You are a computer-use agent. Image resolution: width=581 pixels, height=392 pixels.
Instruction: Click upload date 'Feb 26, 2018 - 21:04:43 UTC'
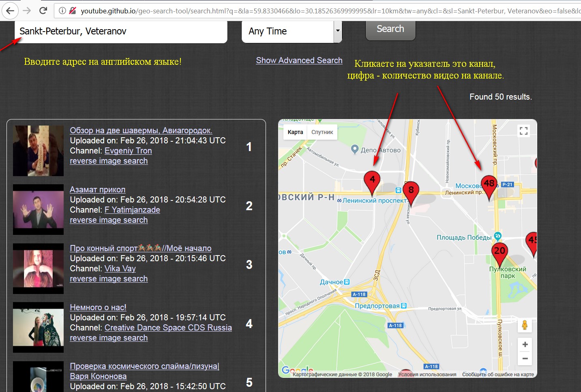click(x=173, y=141)
